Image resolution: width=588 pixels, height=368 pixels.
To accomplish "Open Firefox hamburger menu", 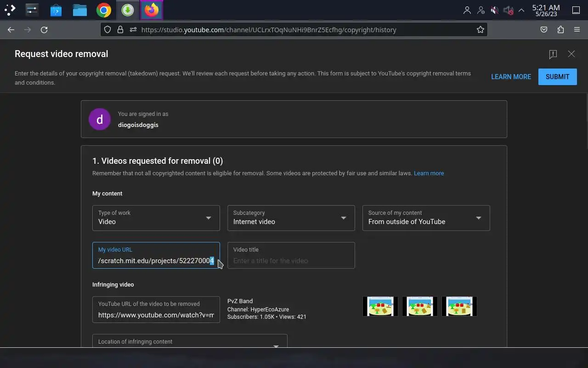I will [577, 29].
